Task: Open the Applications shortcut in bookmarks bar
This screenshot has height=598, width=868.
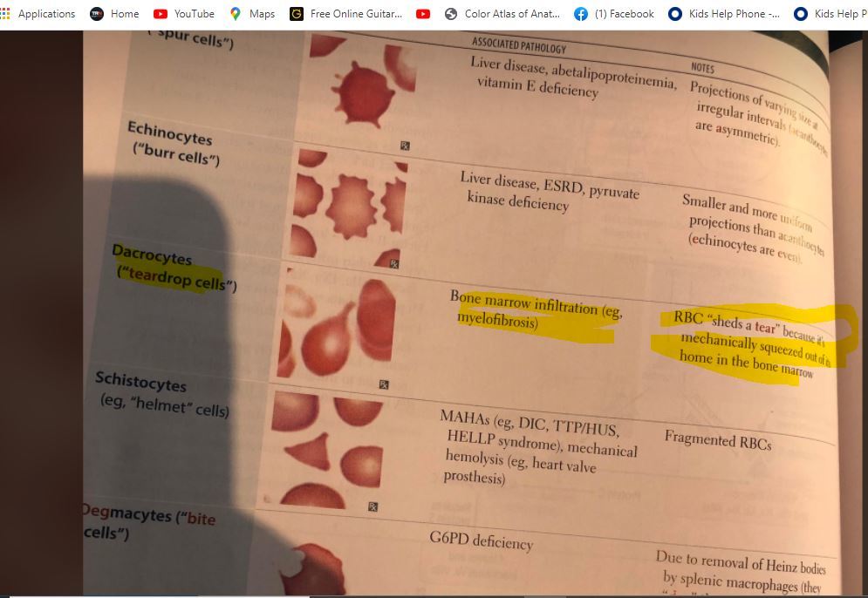Action: pyautogui.click(x=38, y=14)
